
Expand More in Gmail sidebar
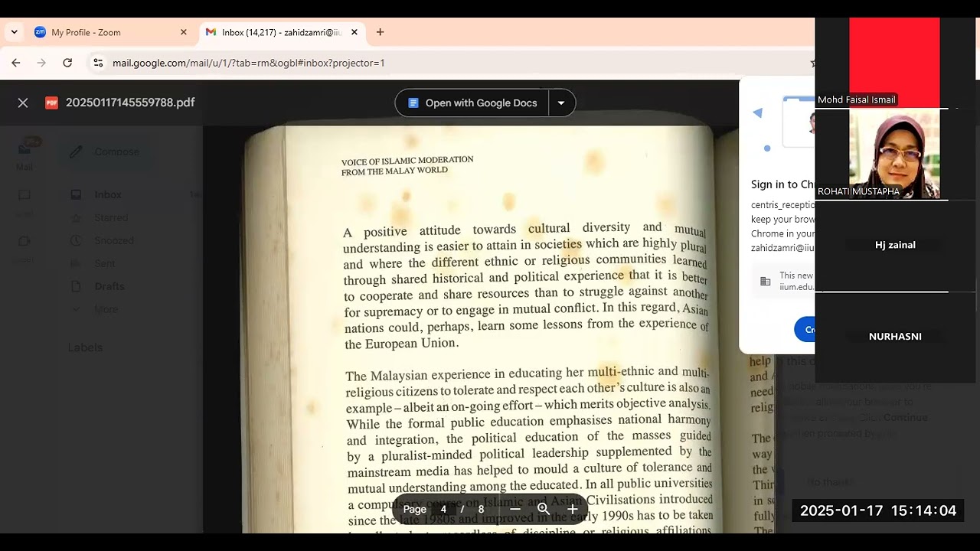click(x=106, y=309)
